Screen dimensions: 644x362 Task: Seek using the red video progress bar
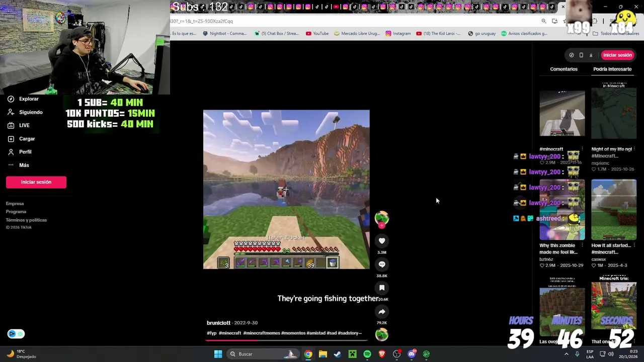tap(286, 340)
